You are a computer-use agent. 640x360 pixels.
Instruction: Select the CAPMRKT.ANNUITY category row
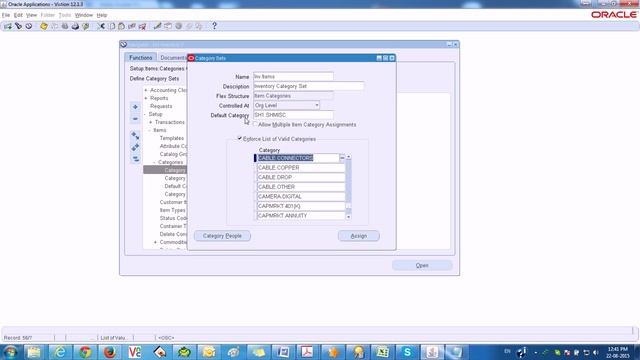click(301, 216)
